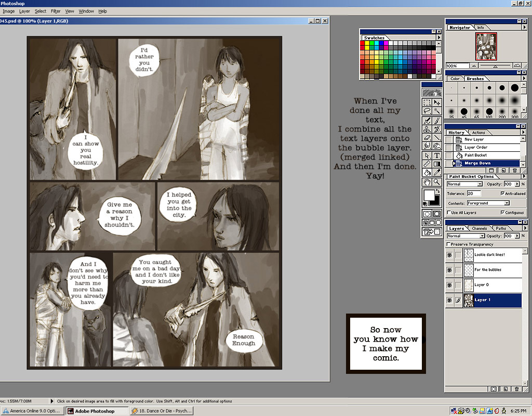
Task: Select the Smudge tool
Action: point(427,146)
